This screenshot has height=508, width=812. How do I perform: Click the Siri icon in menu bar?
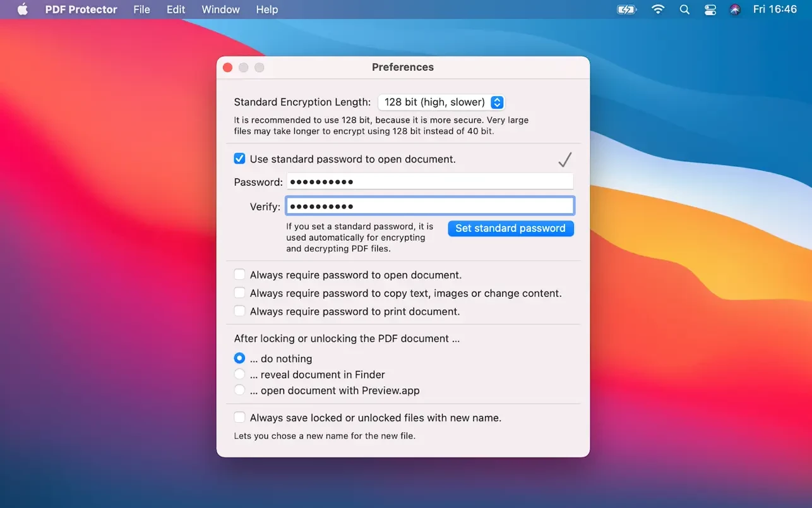(735, 9)
